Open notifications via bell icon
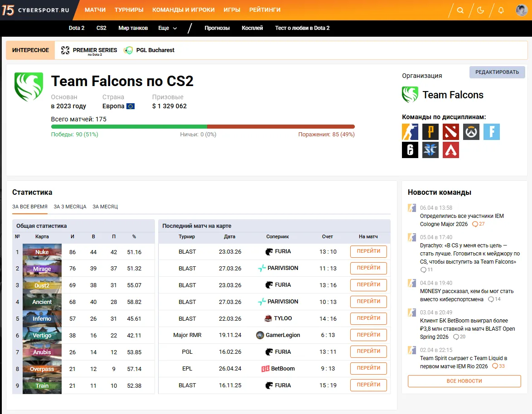 (x=501, y=10)
